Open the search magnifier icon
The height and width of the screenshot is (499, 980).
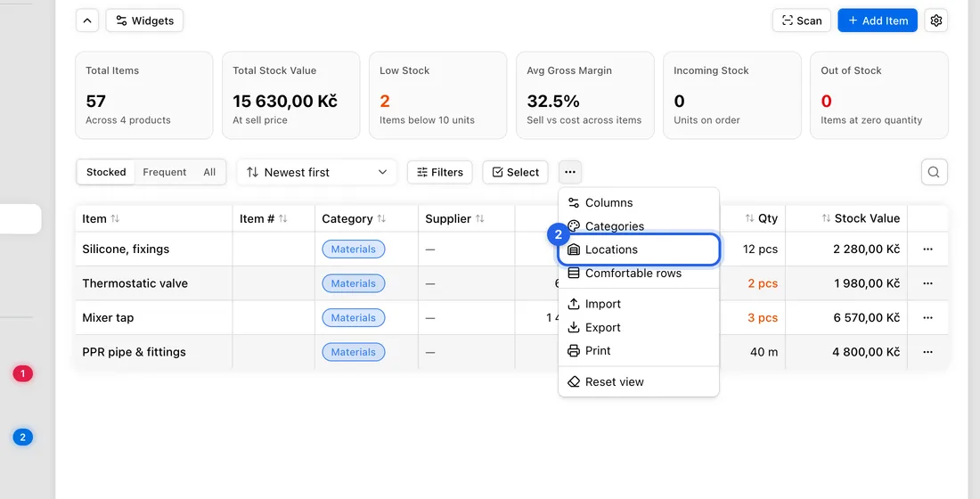pos(935,172)
